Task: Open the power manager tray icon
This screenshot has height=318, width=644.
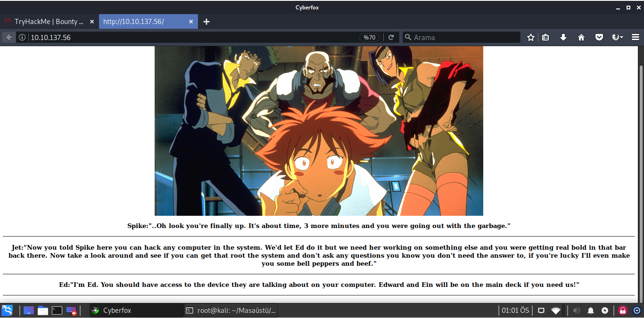Action: click(605, 310)
